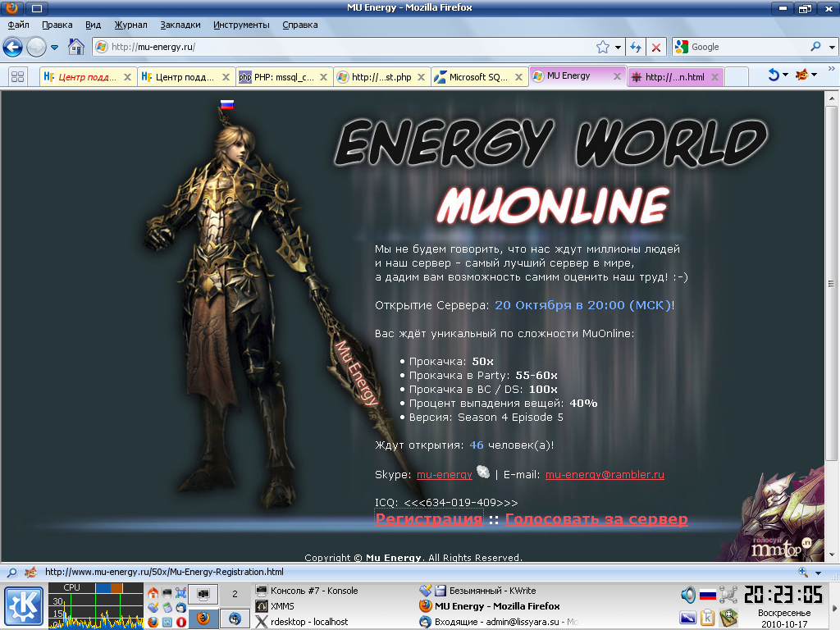This screenshot has height=630, width=840.
Task: Click the Skype status icon beside mu-energy
Action: click(x=483, y=472)
